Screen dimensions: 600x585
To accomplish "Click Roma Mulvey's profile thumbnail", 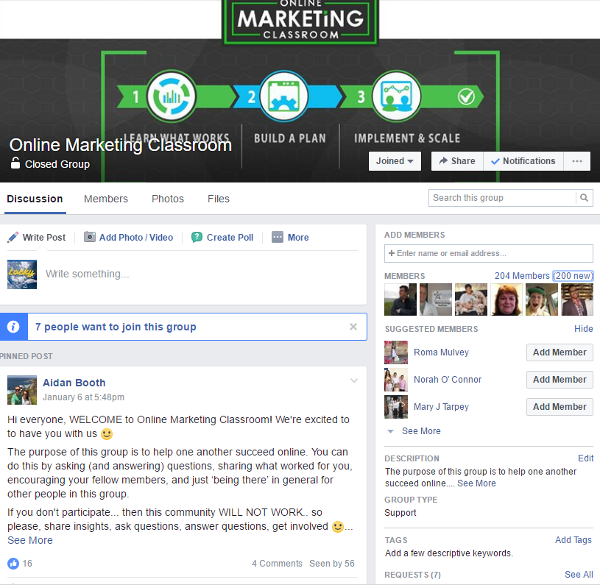I will (396, 352).
